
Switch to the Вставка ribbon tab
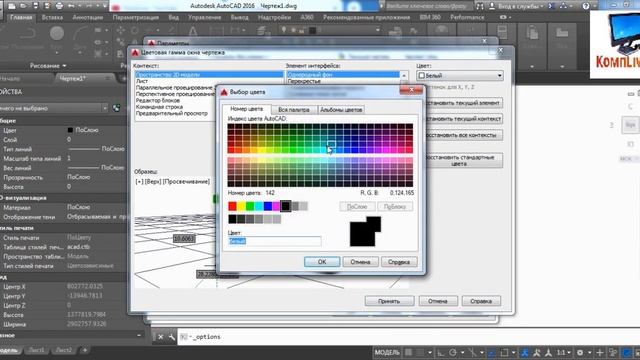click(52, 17)
